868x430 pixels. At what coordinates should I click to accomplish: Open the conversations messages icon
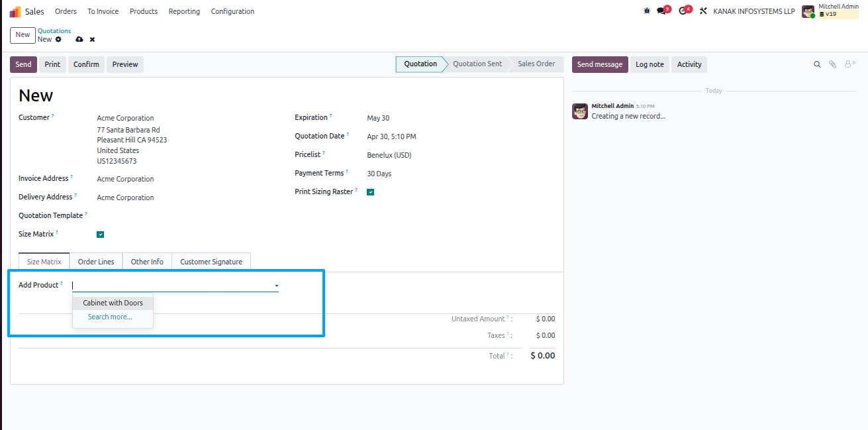[661, 11]
